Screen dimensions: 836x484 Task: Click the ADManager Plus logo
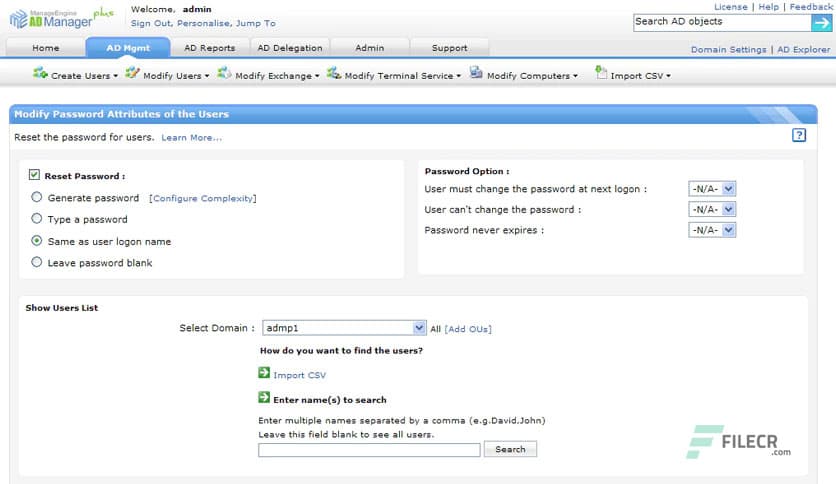61,19
